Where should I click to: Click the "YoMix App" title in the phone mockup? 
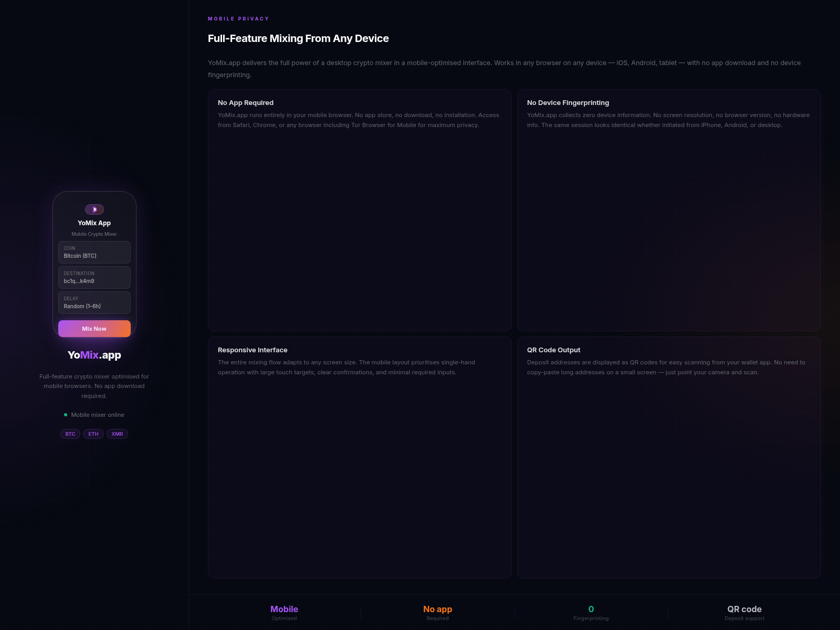94,223
